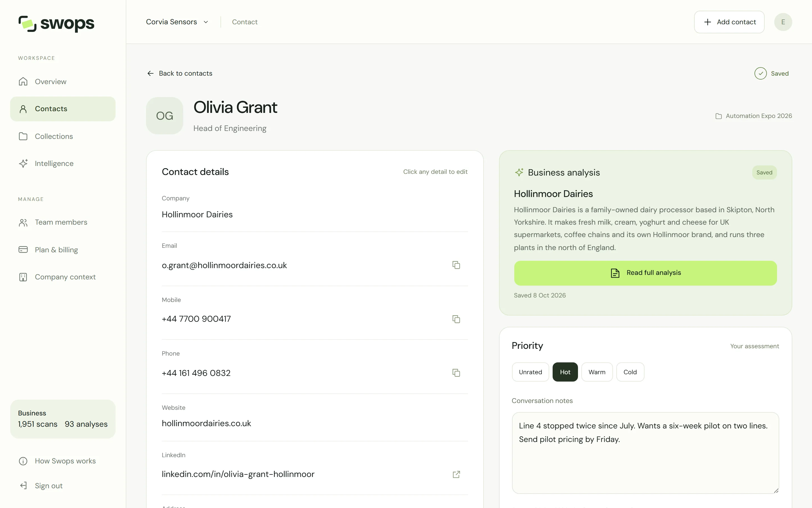This screenshot has height=508, width=812.
Task: Click the Plan & billing card icon
Action: click(x=23, y=250)
